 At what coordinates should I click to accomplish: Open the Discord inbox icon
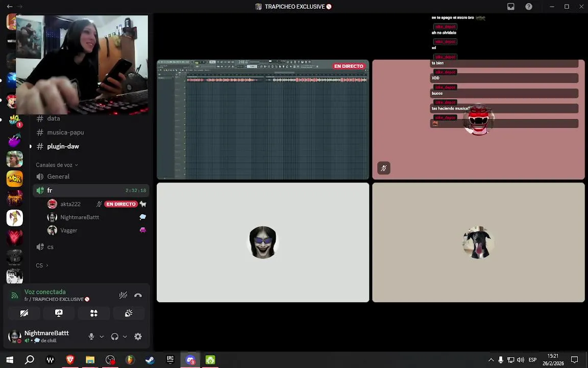coord(511,6)
